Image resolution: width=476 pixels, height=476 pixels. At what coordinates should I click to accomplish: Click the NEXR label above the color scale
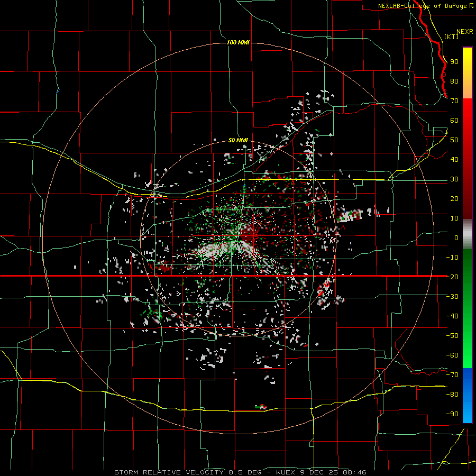pos(464,32)
